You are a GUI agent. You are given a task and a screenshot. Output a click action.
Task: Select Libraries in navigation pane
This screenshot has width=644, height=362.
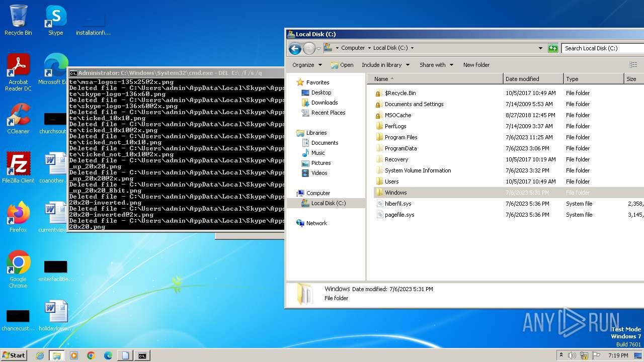click(x=316, y=133)
